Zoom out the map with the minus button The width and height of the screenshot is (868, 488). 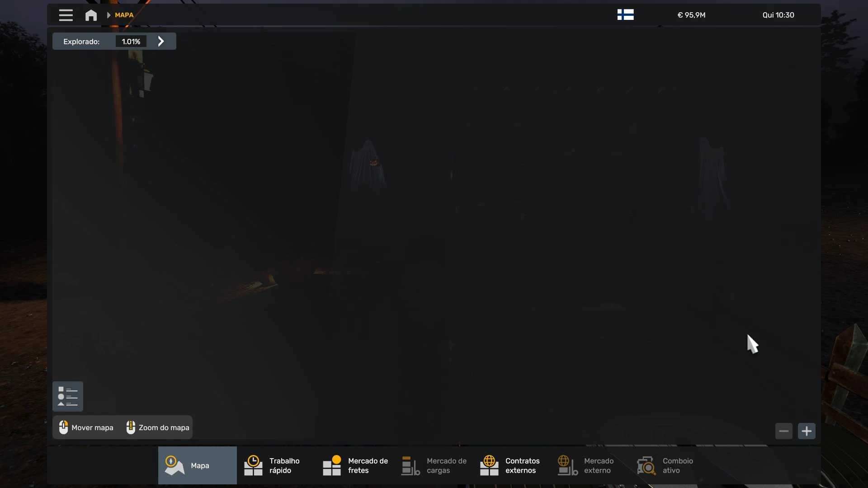click(x=784, y=431)
